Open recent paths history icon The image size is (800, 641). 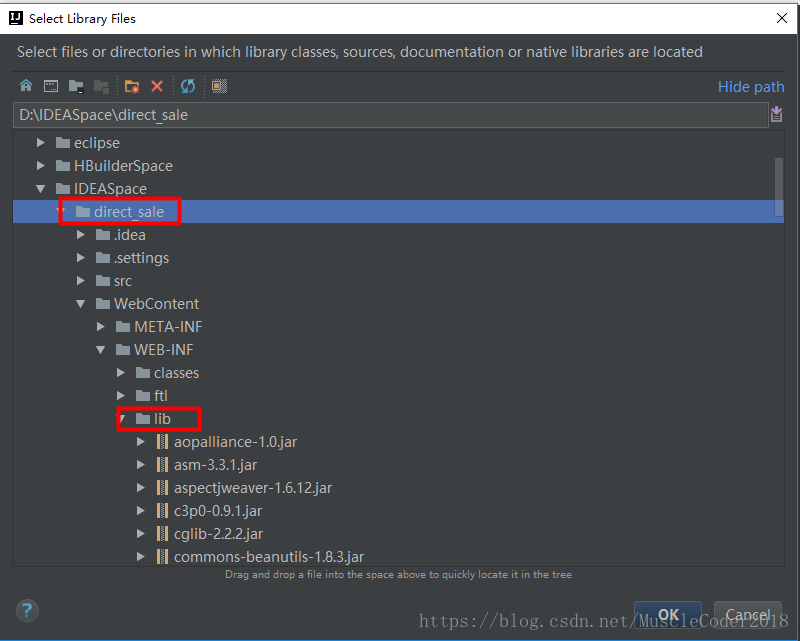click(777, 114)
